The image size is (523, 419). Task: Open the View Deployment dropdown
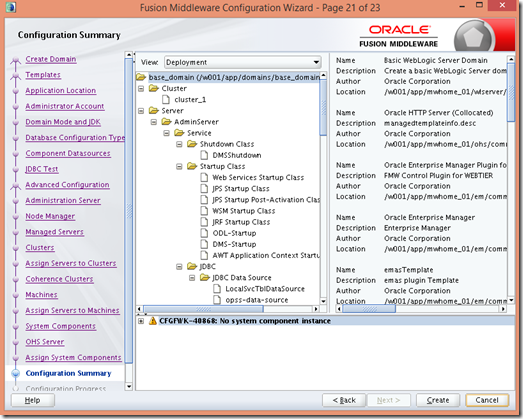point(242,62)
